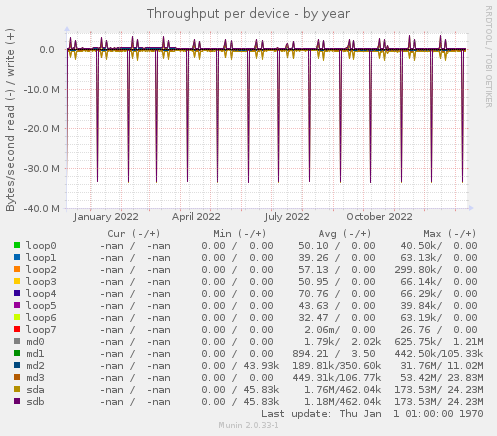Click the chart title 'Throughput per device - by year'
This screenshot has width=497, height=436.
click(x=248, y=14)
